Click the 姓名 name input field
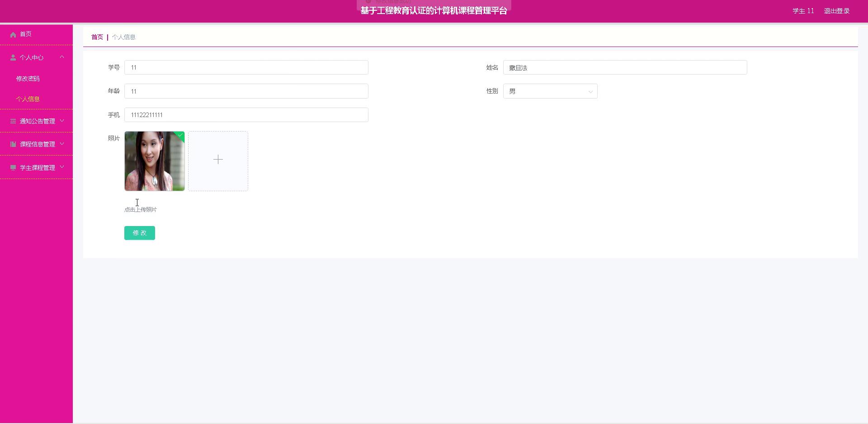Screen dimensions: 868x424 624,68
